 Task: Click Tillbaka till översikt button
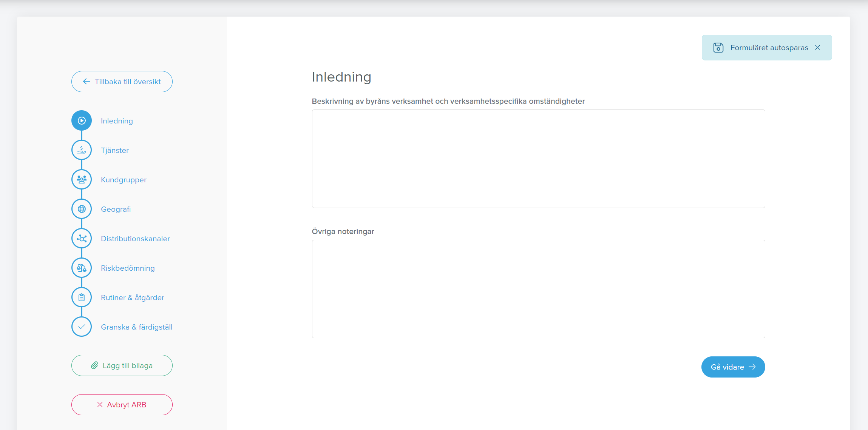tap(122, 82)
